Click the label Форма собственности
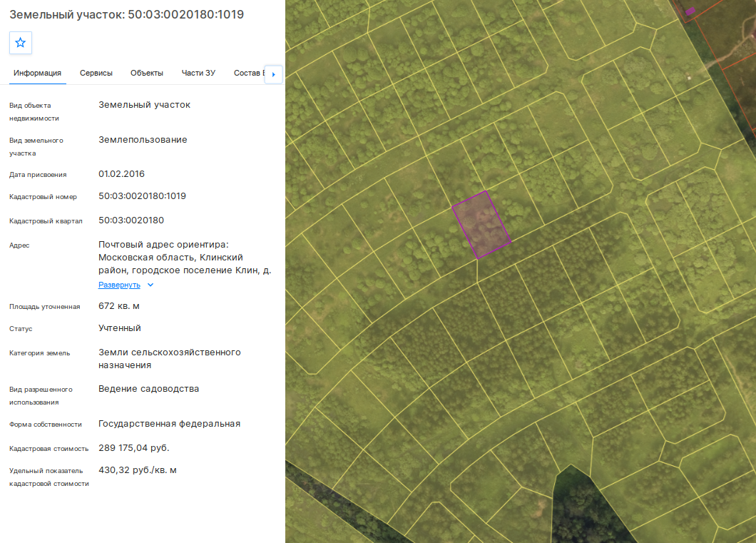756x543 pixels. tap(46, 425)
